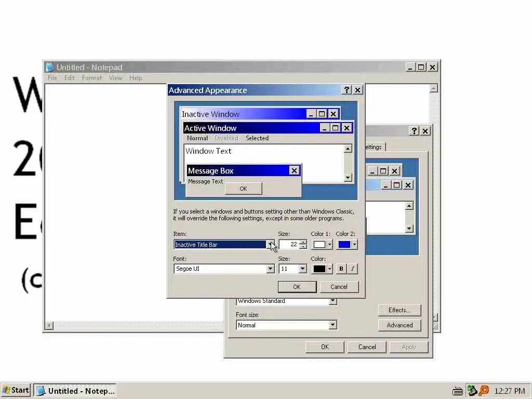Viewport: 532px width, 399px height.
Task: Click the Advanced button in Display Properties
Action: (400, 325)
